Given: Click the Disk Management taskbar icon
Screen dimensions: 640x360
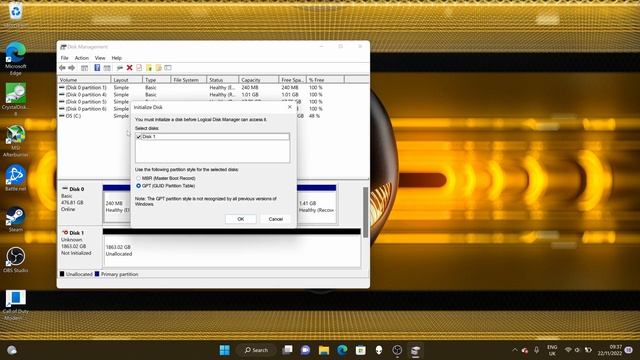Looking at the screenshot, I should click(416, 350).
